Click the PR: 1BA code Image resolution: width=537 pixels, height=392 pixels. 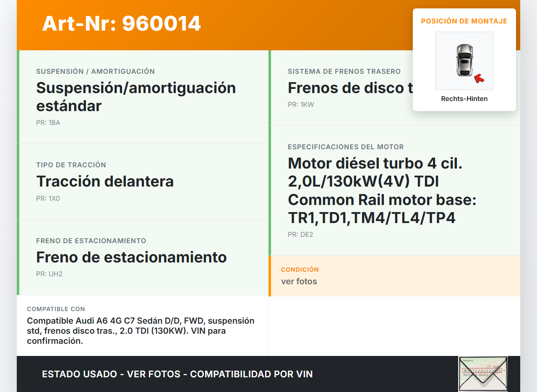(48, 123)
